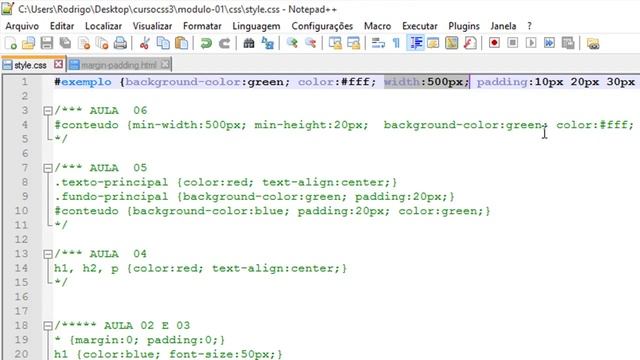Open a file with the folder icon
This screenshot has width=640, height=360.
(29, 43)
